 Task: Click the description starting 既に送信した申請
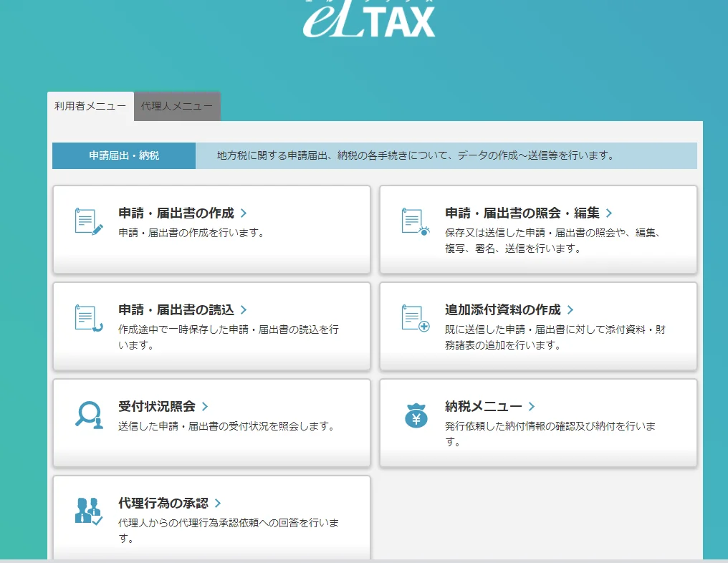555,337
